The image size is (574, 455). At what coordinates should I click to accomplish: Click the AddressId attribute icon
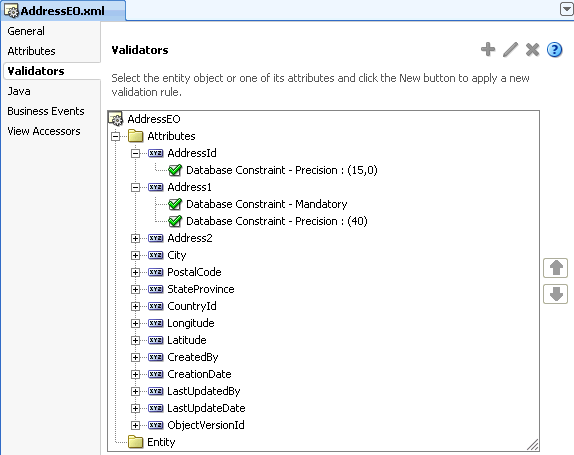[x=156, y=153]
